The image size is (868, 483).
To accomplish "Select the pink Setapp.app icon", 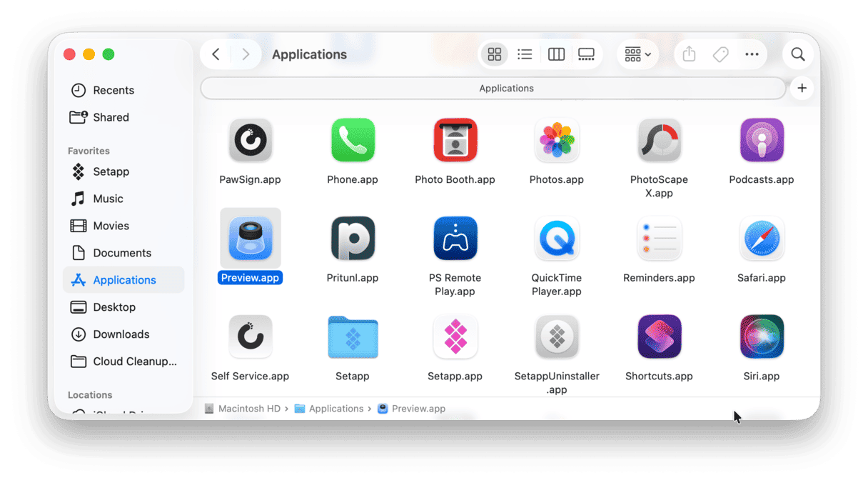I will (x=455, y=337).
